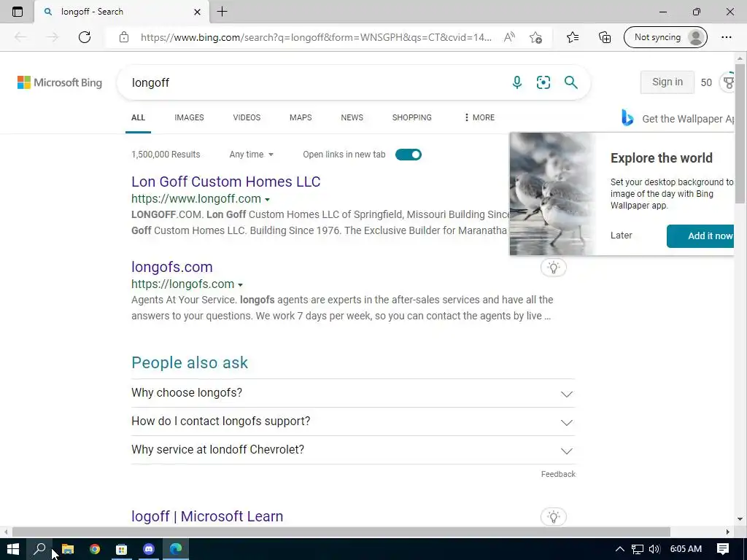This screenshot has width=747, height=560.
Task: Switch to VIDEOS tab
Action: coord(247,117)
